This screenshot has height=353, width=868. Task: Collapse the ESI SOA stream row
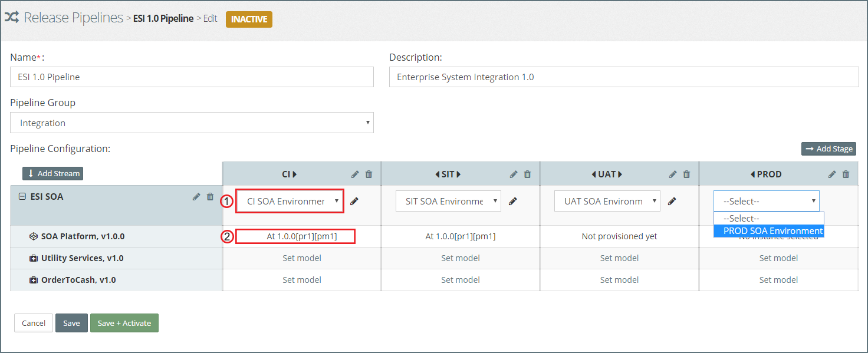click(22, 197)
